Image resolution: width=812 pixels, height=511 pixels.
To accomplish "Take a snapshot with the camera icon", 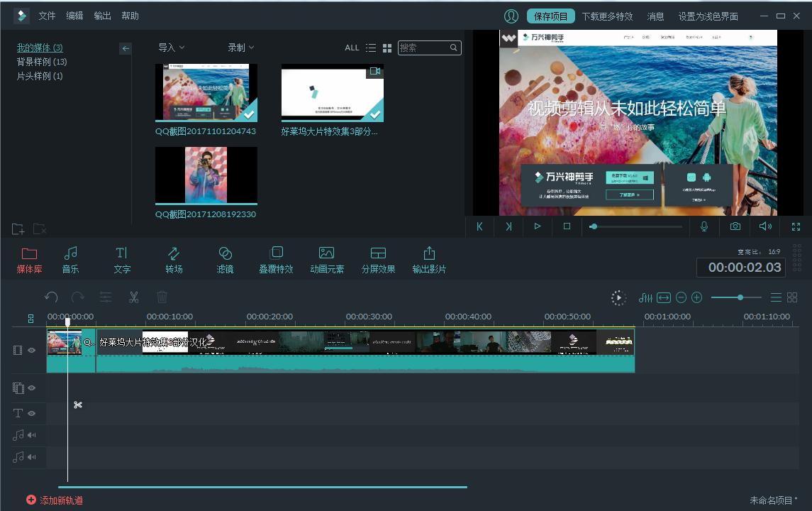I will coord(735,226).
